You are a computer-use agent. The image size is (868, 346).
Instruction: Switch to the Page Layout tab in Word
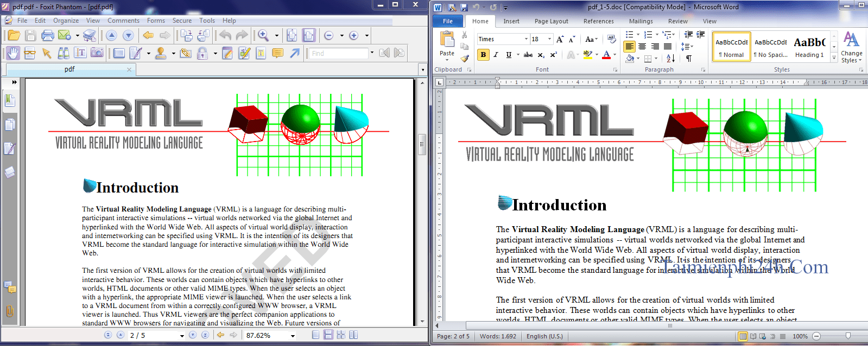click(x=551, y=21)
